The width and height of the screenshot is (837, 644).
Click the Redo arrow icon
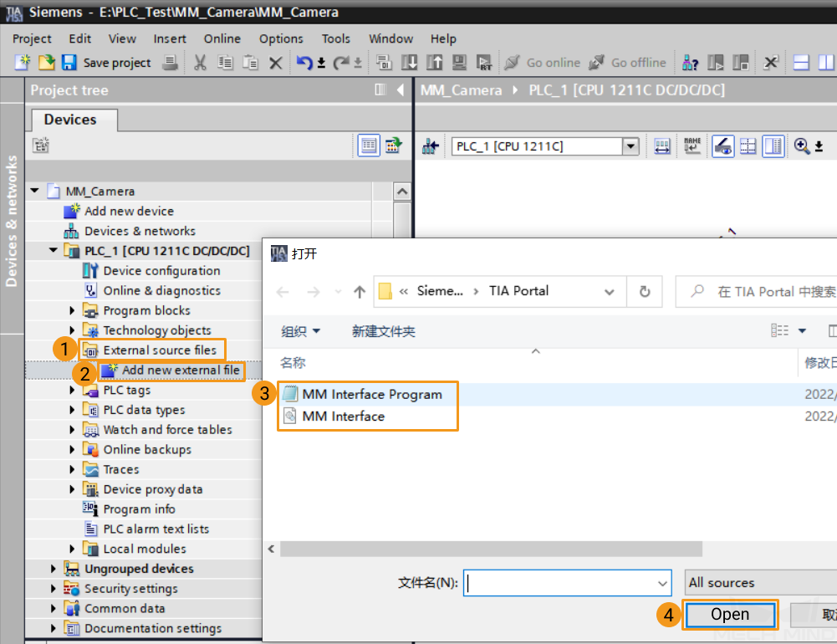[340, 63]
